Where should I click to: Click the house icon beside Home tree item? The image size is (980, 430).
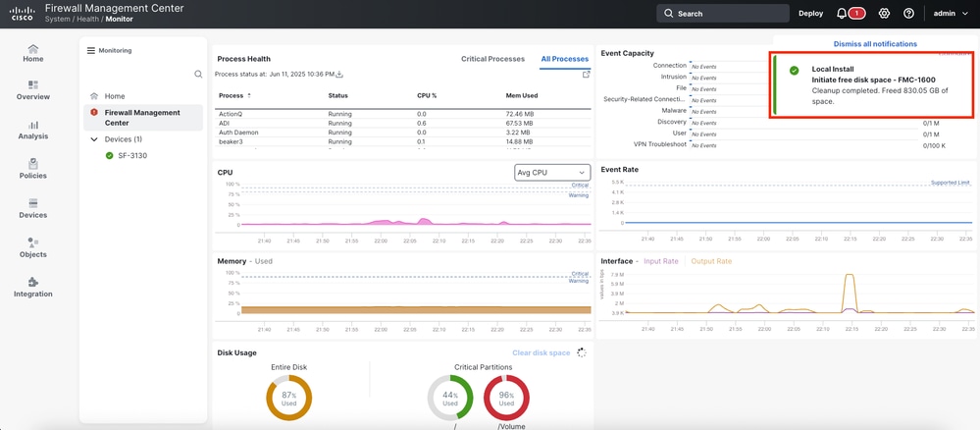pyautogui.click(x=94, y=96)
